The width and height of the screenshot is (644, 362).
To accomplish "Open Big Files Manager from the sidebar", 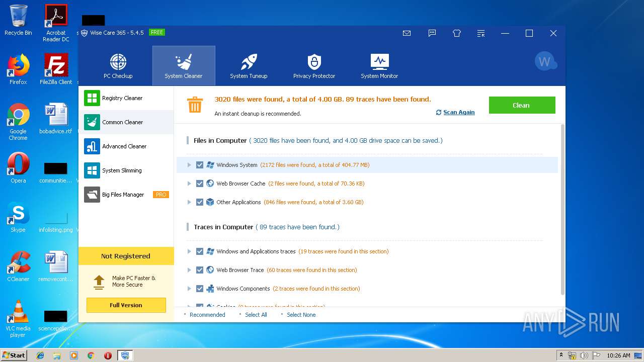I will pyautogui.click(x=126, y=195).
